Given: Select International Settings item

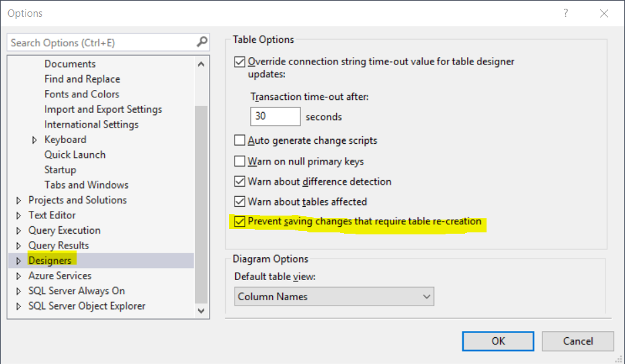Looking at the screenshot, I should (x=91, y=124).
